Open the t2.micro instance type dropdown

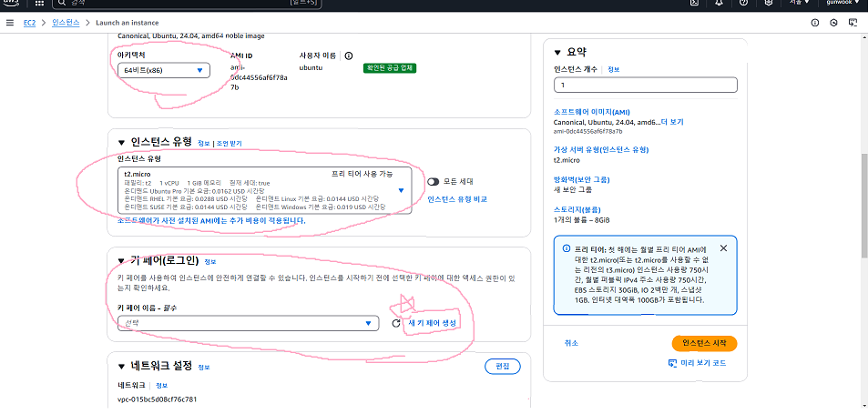(x=265, y=191)
